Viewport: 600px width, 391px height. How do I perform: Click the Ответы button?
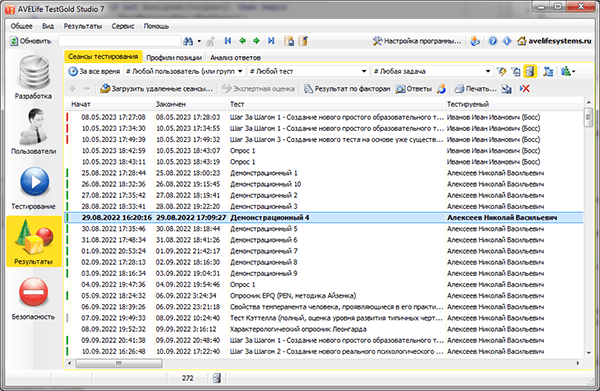414,89
